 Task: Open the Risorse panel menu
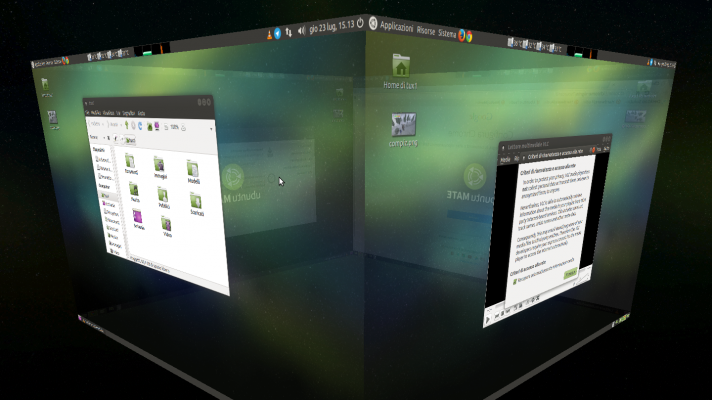pos(425,30)
